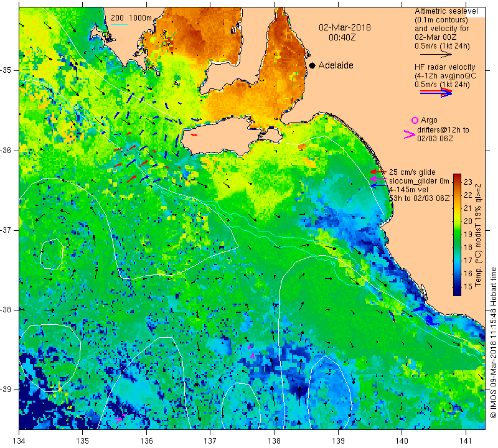Click the red arrow on Kangaroo Island
The width and height of the screenshot is (498, 448).
coord(194,135)
